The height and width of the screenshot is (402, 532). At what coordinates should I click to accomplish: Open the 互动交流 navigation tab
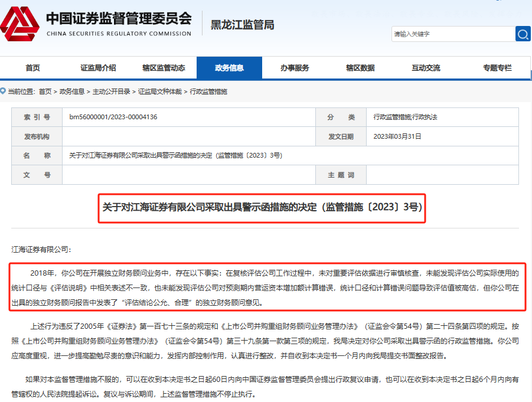426,68
